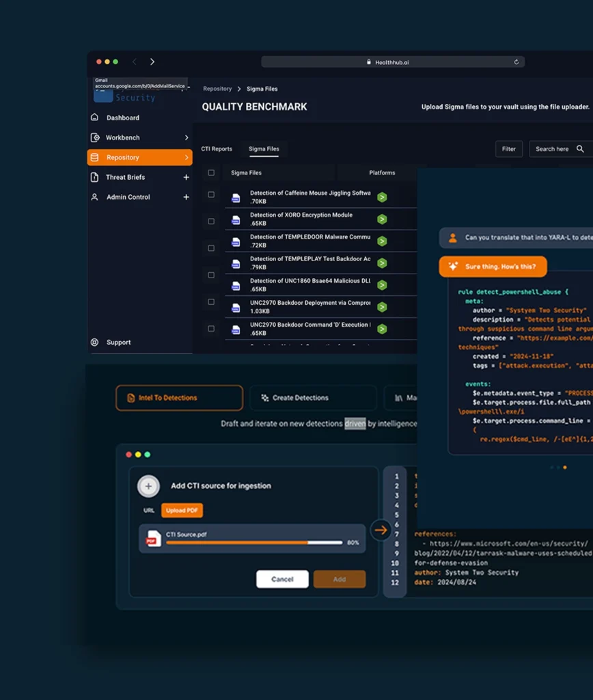Click the sparkle icon in Sure thing reply
The image size is (593, 700).
tap(453, 267)
